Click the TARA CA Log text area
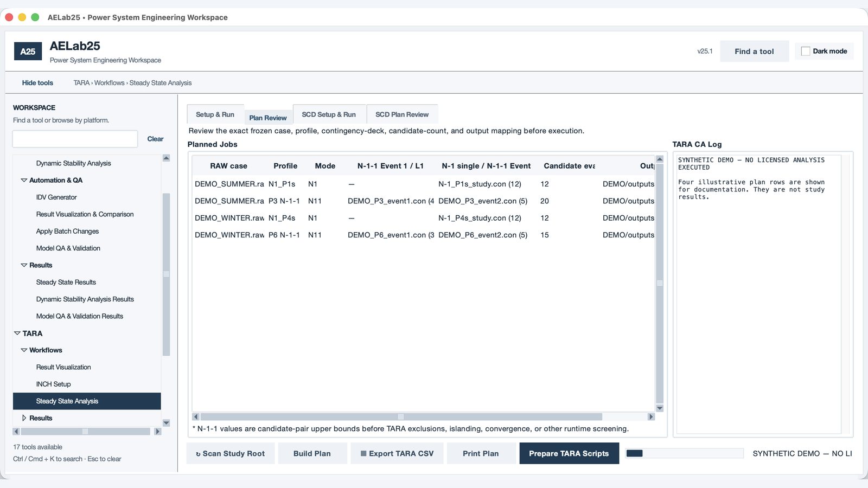The height and width of the screenshot is (488, 868). (x=759, y=294)
